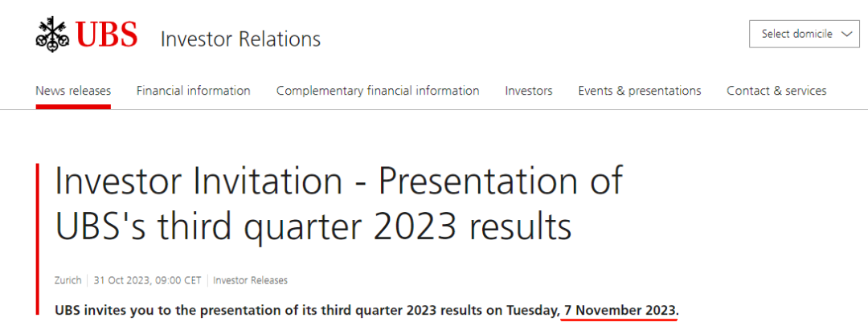This screenshot has width=868, height=334.
Task: Open the Financial information menu
Action: 193,90
